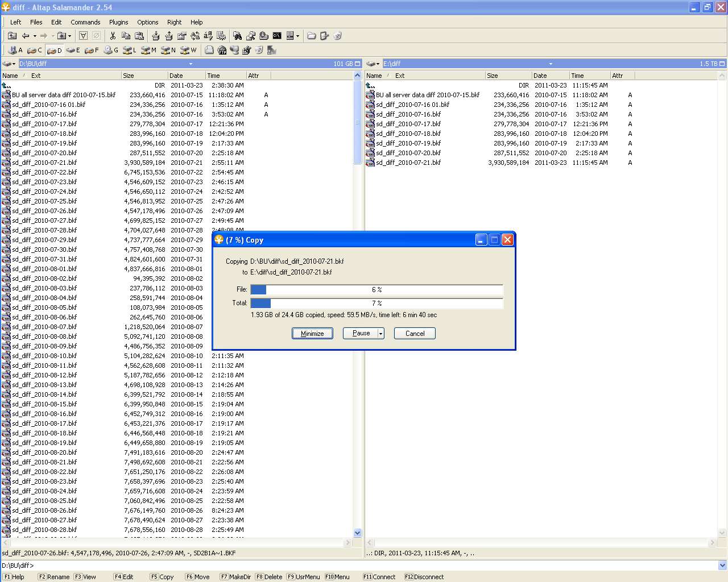Cut selected files with scissors icon
This screenshot has height=582, width=728.
click(x=113, y=36)
